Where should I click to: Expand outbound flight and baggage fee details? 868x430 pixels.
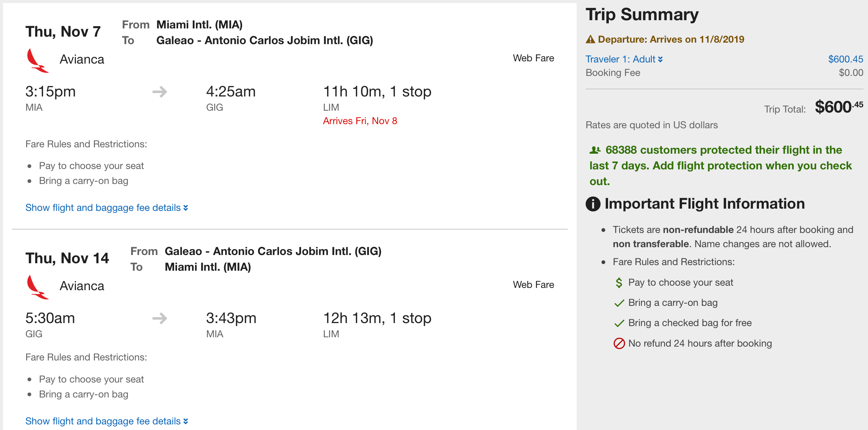pyautogui.click(x=106, y=208)
